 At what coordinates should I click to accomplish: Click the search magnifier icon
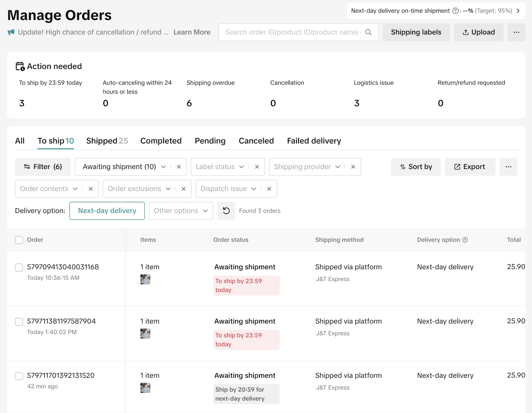(x=368, y=32)
